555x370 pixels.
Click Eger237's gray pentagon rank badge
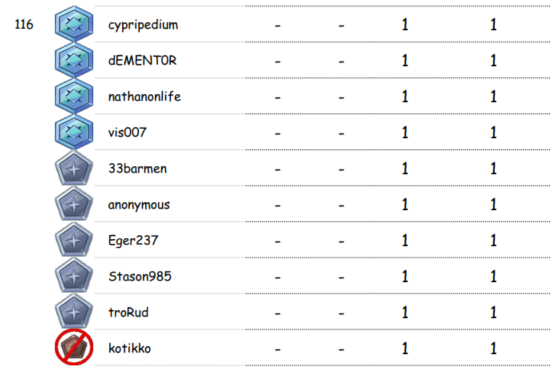pyautogui.click(x=74, y=240)
